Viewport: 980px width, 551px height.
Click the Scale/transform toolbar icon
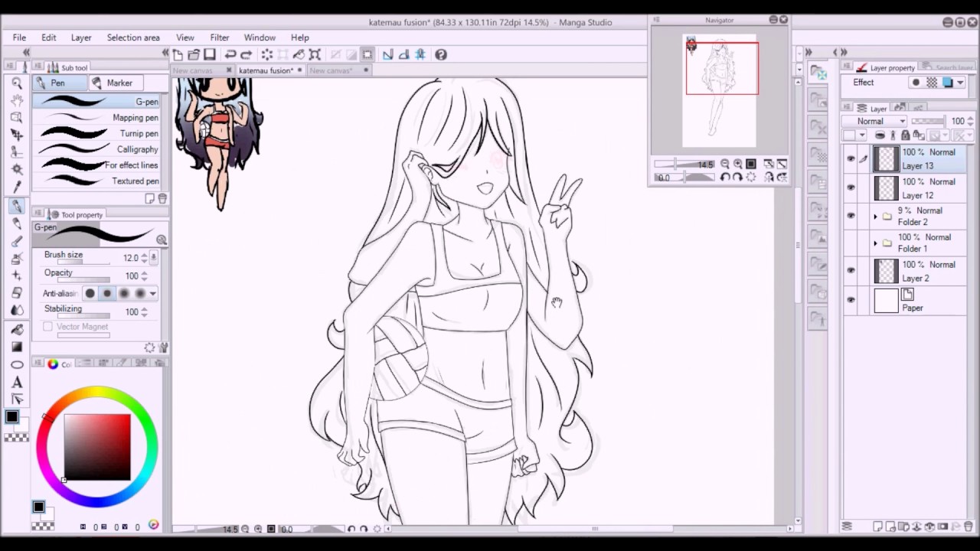coord(315,54)
